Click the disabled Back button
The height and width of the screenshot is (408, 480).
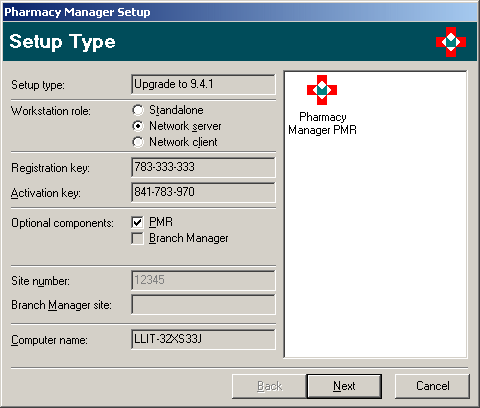(269, 386)
